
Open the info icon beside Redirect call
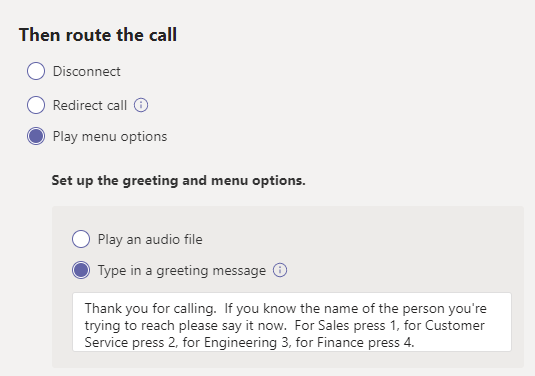pyautogui.click(x=141, y=105)
